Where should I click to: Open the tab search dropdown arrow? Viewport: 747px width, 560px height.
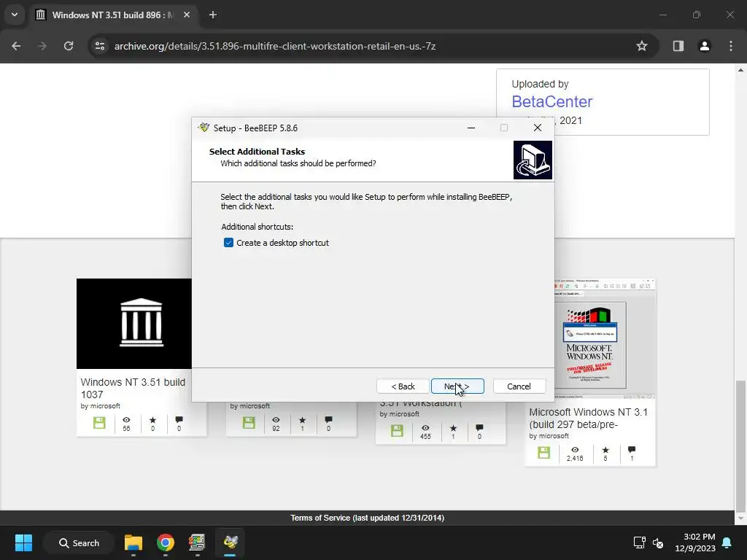[15, 15]
